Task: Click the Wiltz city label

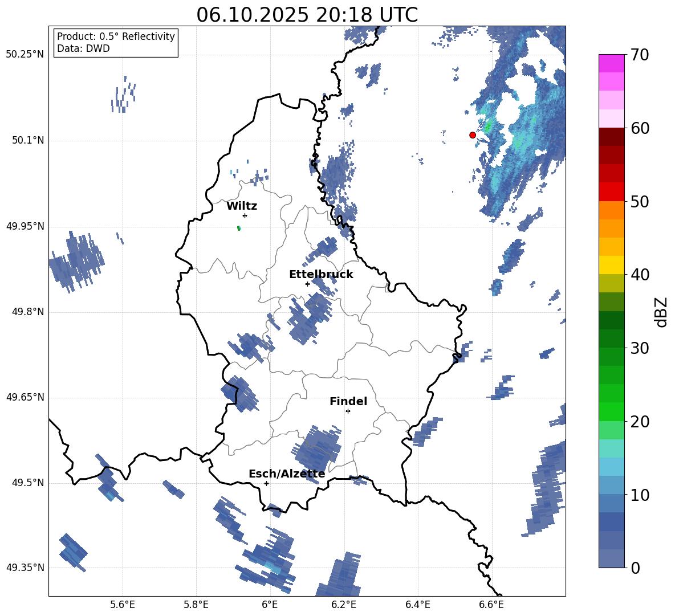Action: (242, 206)
